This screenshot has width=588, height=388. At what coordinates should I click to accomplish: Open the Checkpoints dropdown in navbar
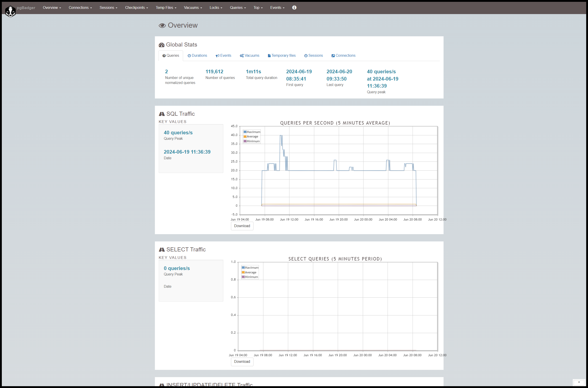coord(136,8)
